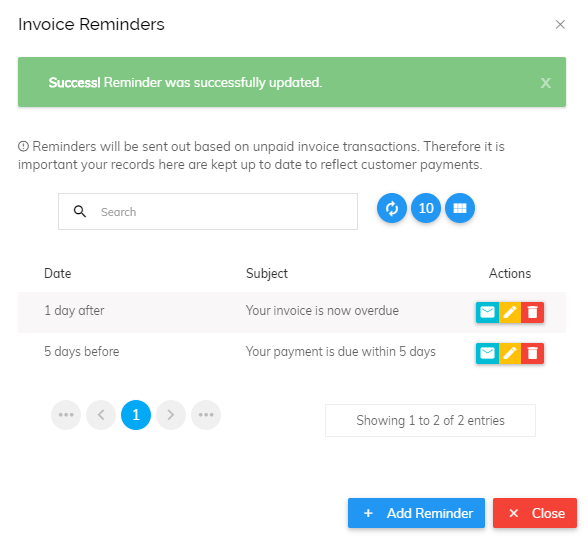Close the Invoice Reminders dialog with X

coord(560,24)
